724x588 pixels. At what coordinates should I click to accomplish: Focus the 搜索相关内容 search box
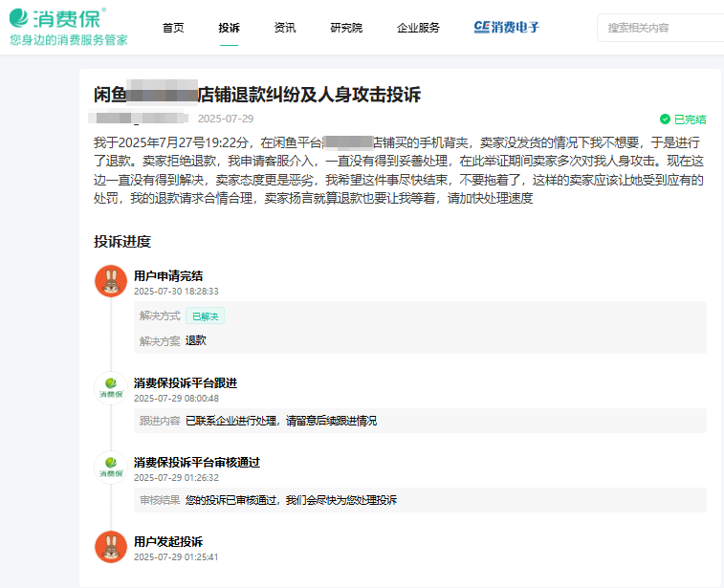pos(660,28)
